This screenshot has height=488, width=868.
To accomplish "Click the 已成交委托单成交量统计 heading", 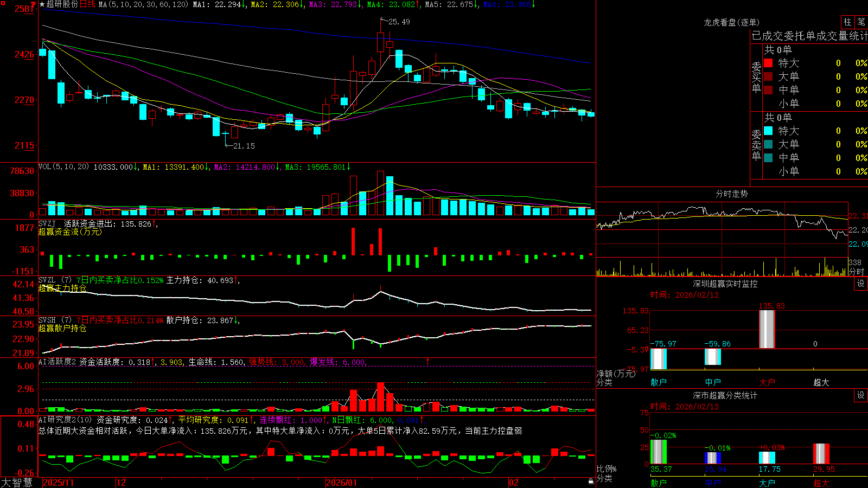I will coord(809,36).
